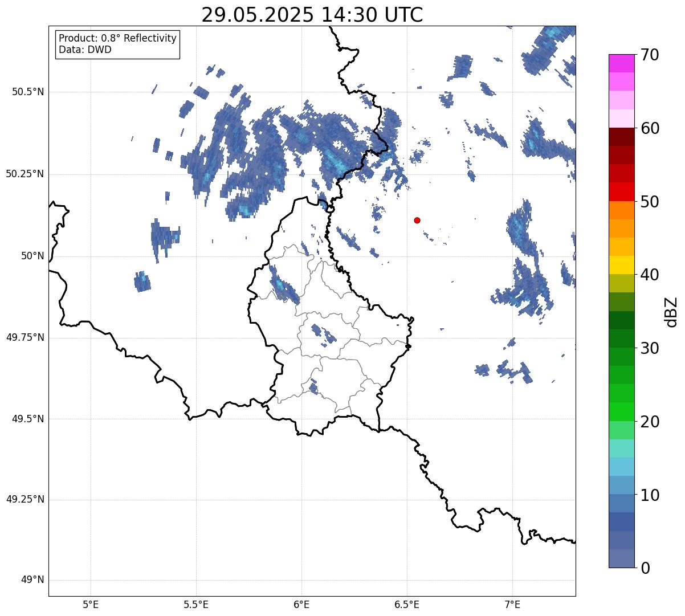Click the colorbar tick value 30
Screen dimensions: 685x616
coord(650,348)
